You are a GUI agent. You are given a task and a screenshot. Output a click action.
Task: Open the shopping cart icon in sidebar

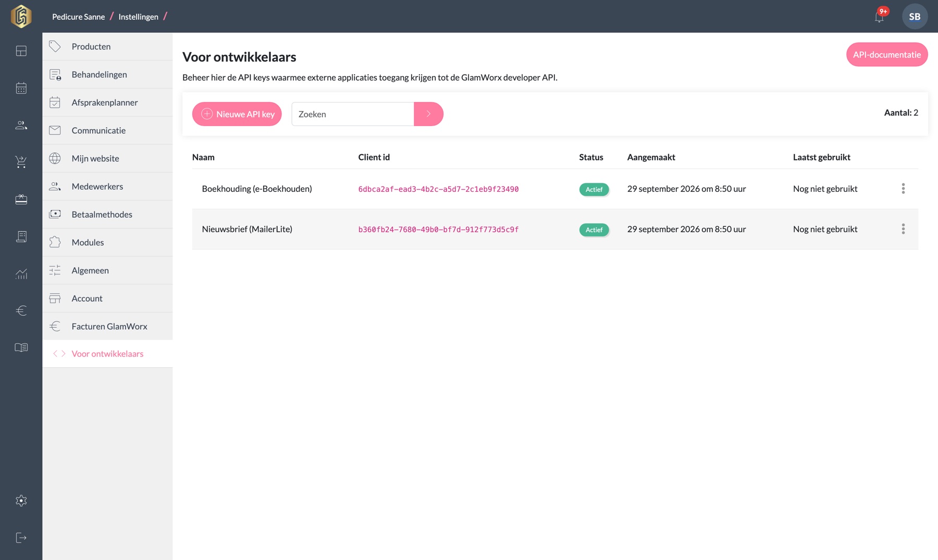point(21,162)
